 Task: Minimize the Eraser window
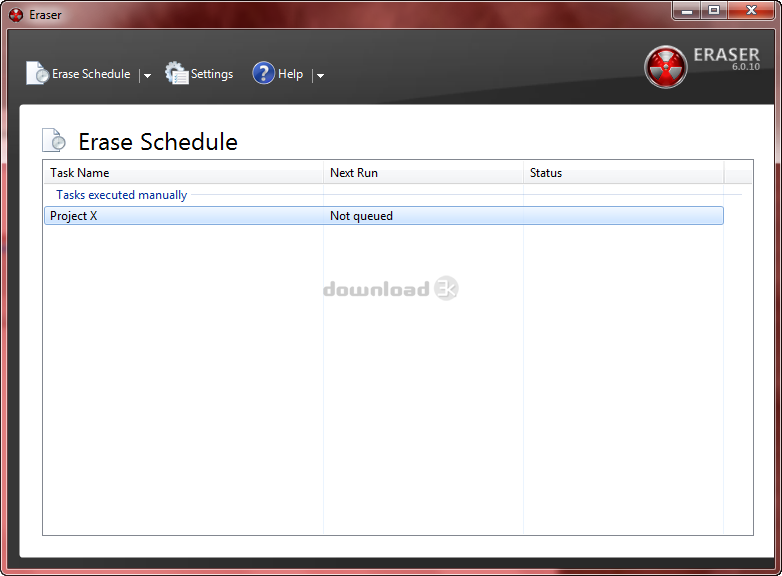687,10
